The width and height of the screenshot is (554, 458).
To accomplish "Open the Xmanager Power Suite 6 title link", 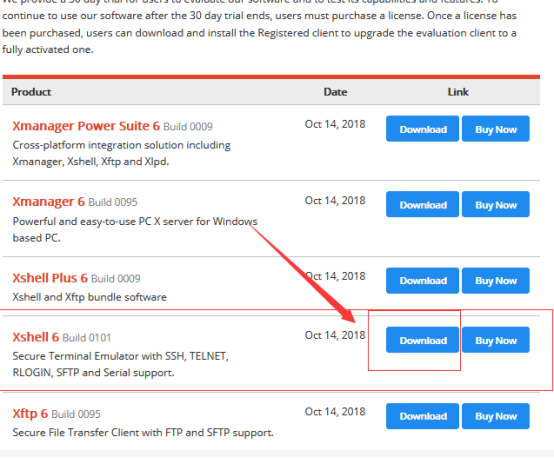I will click(x=86, y=126).
